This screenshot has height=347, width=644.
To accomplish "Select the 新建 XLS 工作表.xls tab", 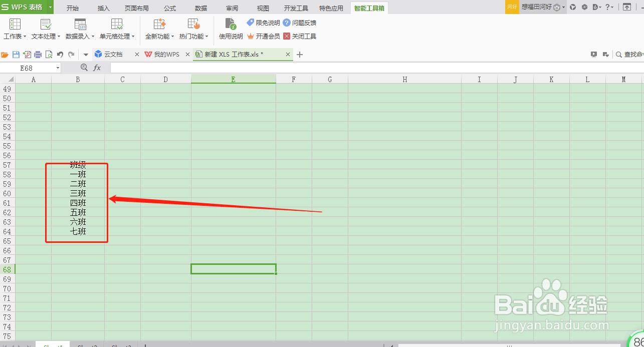I will [234, 54].
